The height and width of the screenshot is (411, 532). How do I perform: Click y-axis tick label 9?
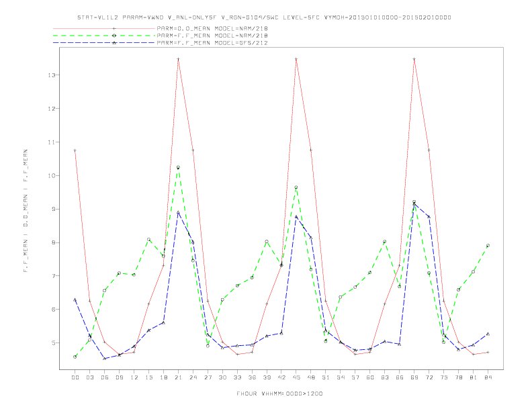[53, 210]
